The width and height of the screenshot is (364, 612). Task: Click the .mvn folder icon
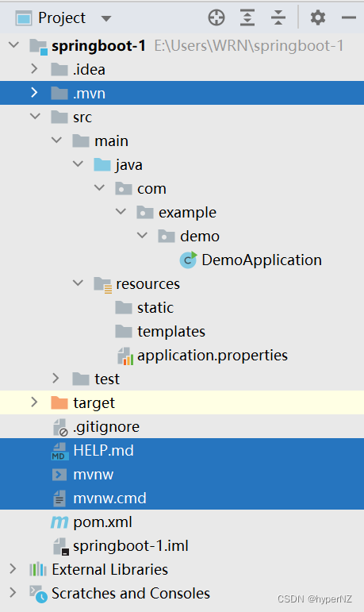coord(59,94)
